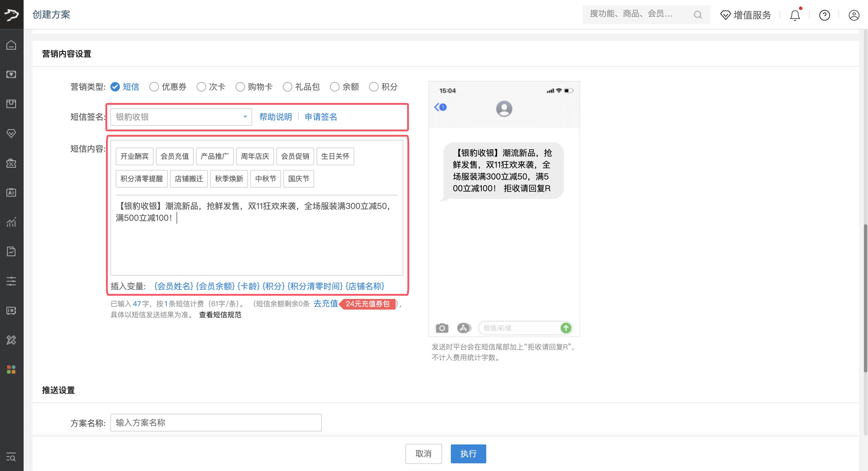Open the membership (diamond) sidebar module
Image resolution: width=868 pixels, height=471 pixels.
[x=12, y=133]
